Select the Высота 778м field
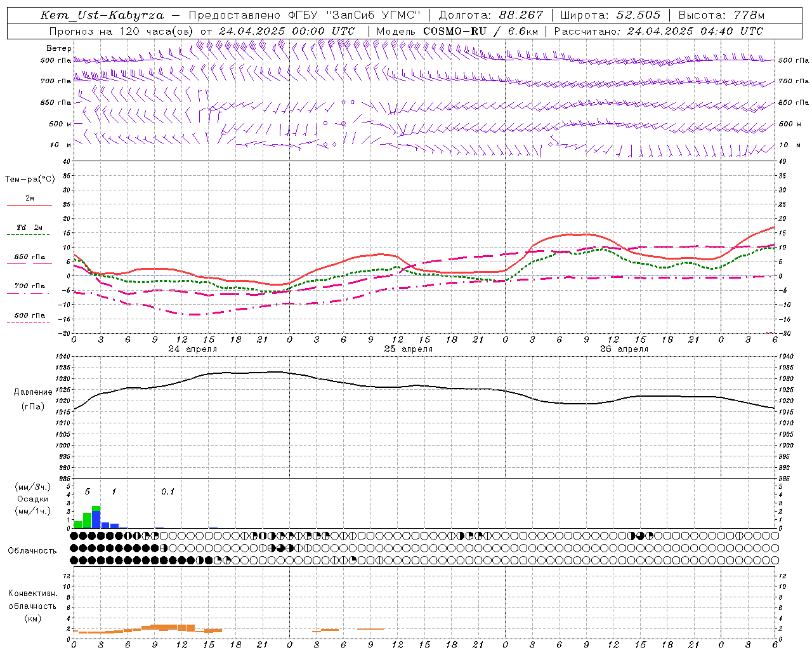Screen dimensions: 812x650 (x=721, y=15)
